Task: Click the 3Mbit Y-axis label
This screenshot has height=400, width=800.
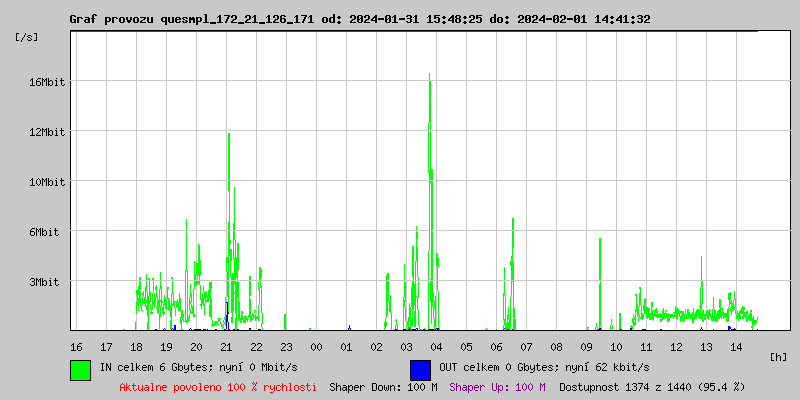Action: pos(46,282)
